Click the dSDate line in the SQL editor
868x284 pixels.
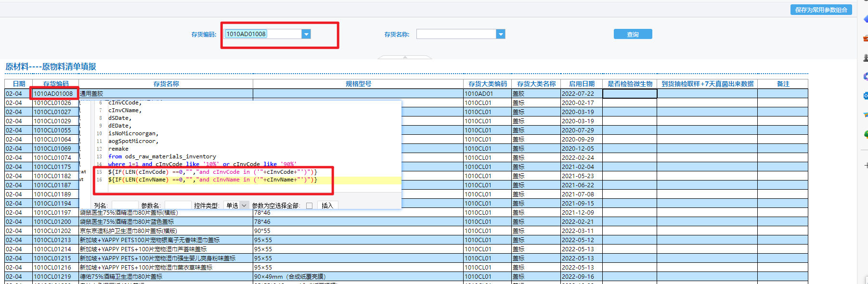120,118
